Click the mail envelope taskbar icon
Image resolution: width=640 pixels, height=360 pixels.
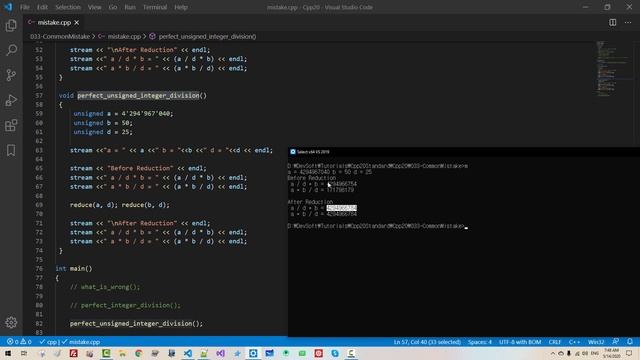[x=269, y=353]
